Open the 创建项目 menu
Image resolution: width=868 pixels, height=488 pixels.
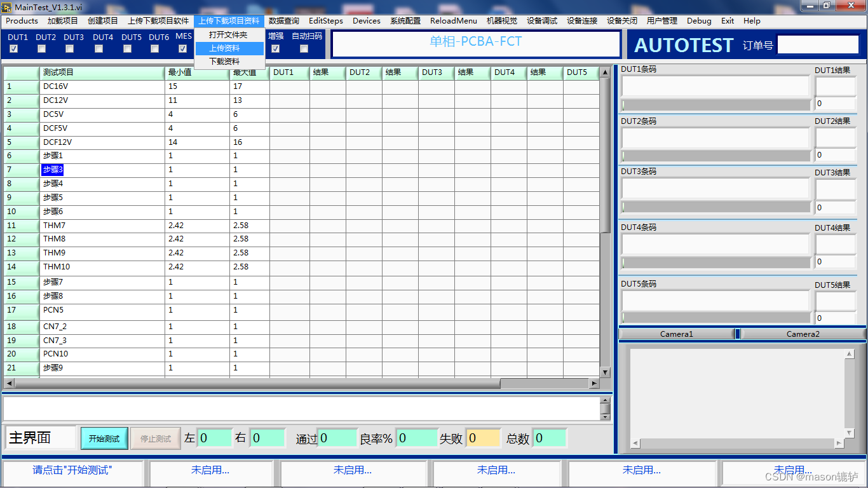(103, 21)
